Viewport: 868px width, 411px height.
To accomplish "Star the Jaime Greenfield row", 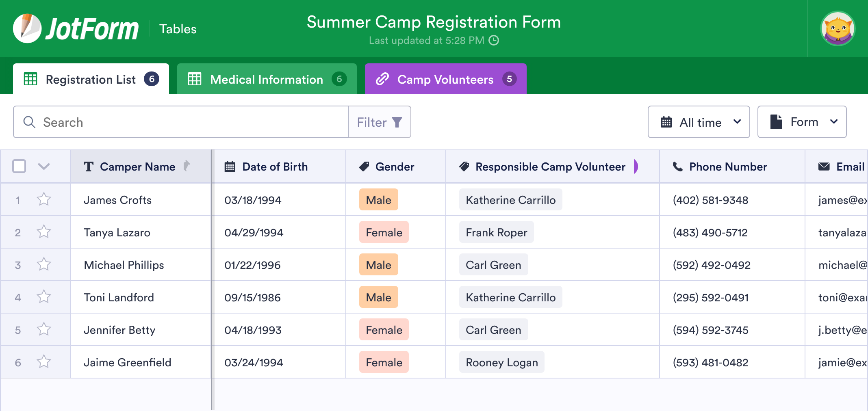I will pos(44,362).
